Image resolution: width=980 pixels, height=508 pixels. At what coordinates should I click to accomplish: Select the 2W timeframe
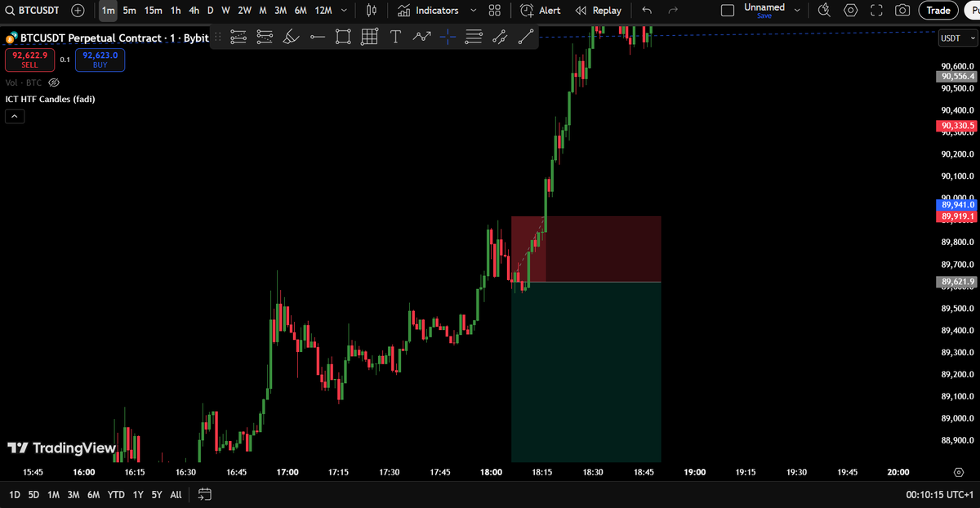pyautogui.click(x=245, y=11)
